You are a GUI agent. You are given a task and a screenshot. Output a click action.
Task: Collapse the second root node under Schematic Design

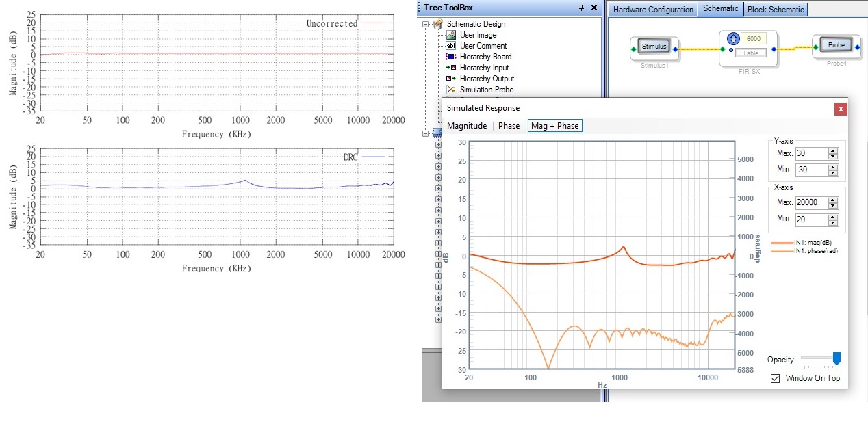tap(425, 133)
